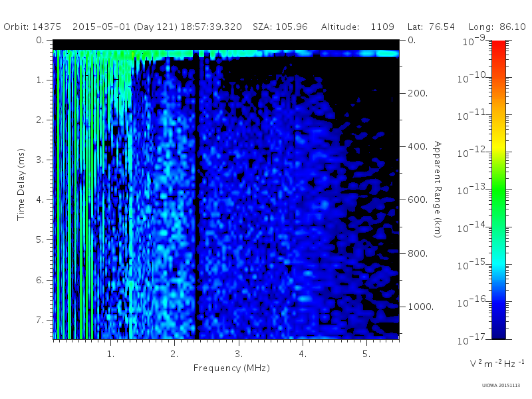This screenshot has width=532, height=399.
Task: Click the time delay tick label "4."
Action: click(x=40, y=200)
